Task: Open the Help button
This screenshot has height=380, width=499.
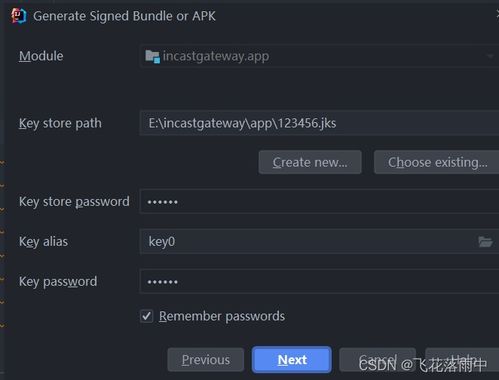Action: point(462,360)
